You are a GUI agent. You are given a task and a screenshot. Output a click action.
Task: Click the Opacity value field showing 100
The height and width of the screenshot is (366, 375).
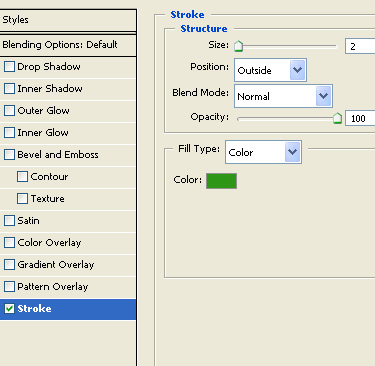pyautogui.click(x=360, y=118)
